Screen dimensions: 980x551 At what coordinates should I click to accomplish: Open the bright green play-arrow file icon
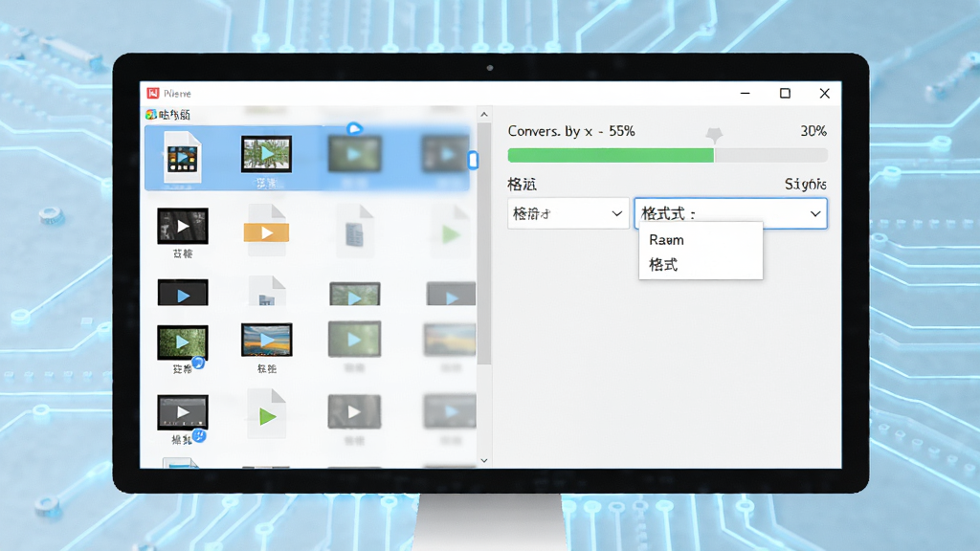pos(267,413)
